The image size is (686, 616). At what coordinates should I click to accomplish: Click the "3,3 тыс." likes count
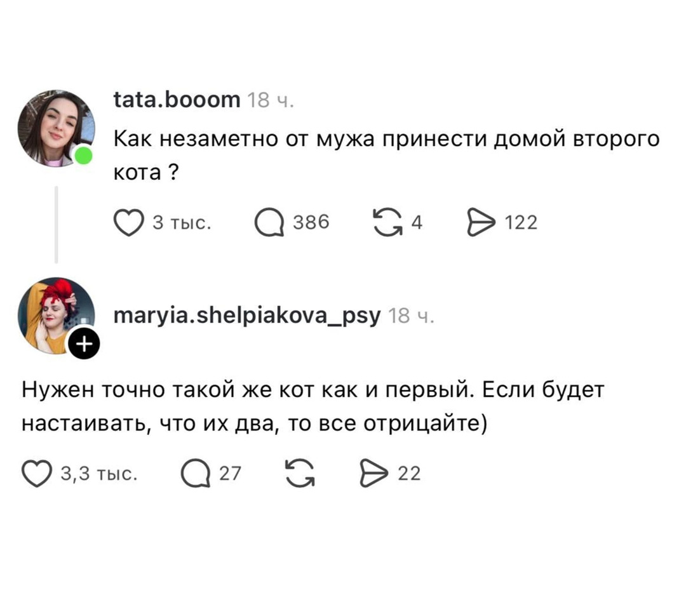[98, 474]
